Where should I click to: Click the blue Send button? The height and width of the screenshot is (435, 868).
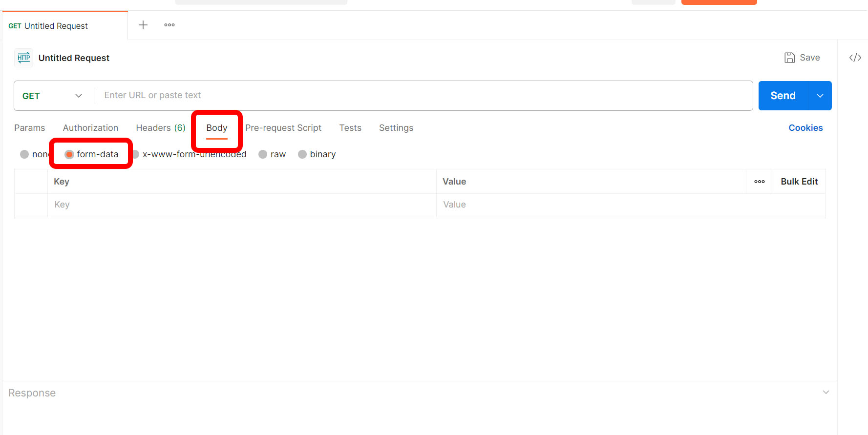(783, 96)
